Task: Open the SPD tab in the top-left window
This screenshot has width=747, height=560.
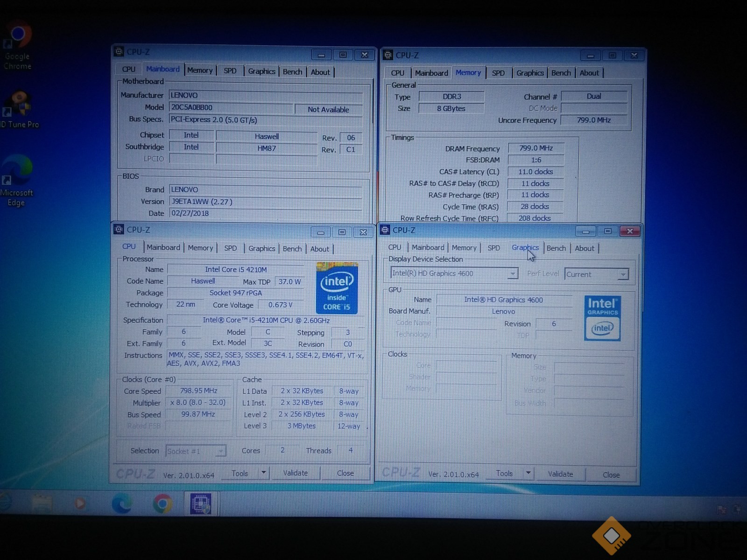Action: tap(230, 70)
